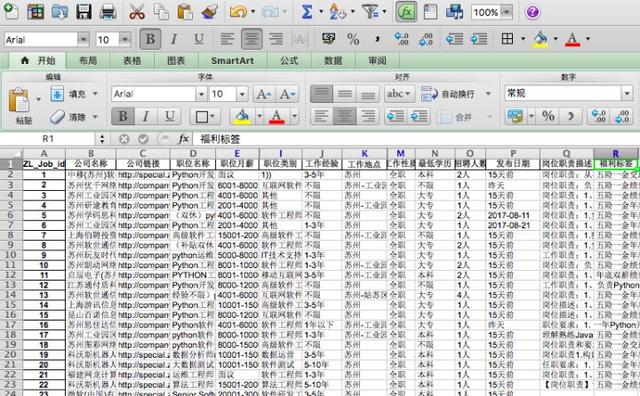Switch to the 数据 ribbon tab
Screen dimensions: 640x396
point(333,61)
